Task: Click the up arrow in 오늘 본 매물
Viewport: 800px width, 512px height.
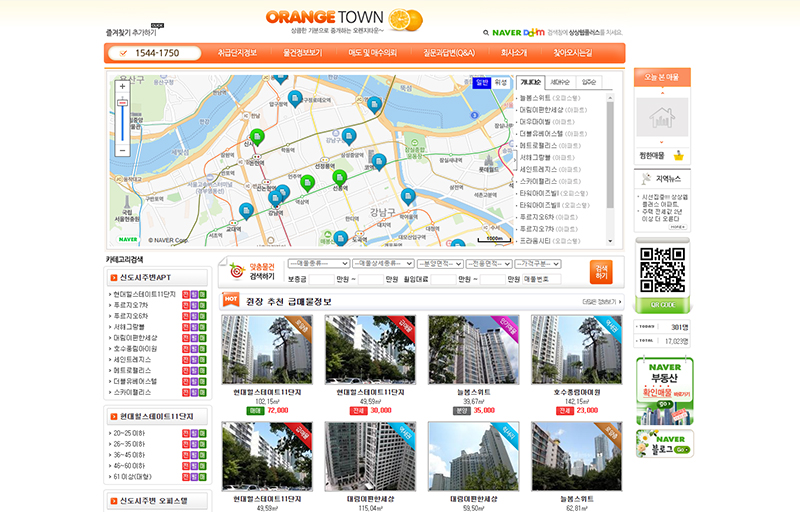Action: pos(662,93)
